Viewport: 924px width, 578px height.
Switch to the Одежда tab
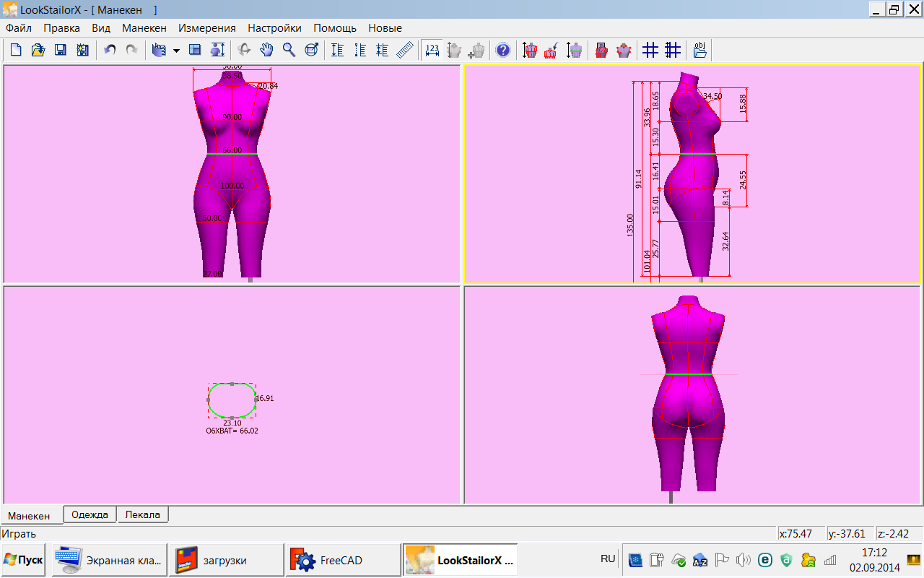90,514
